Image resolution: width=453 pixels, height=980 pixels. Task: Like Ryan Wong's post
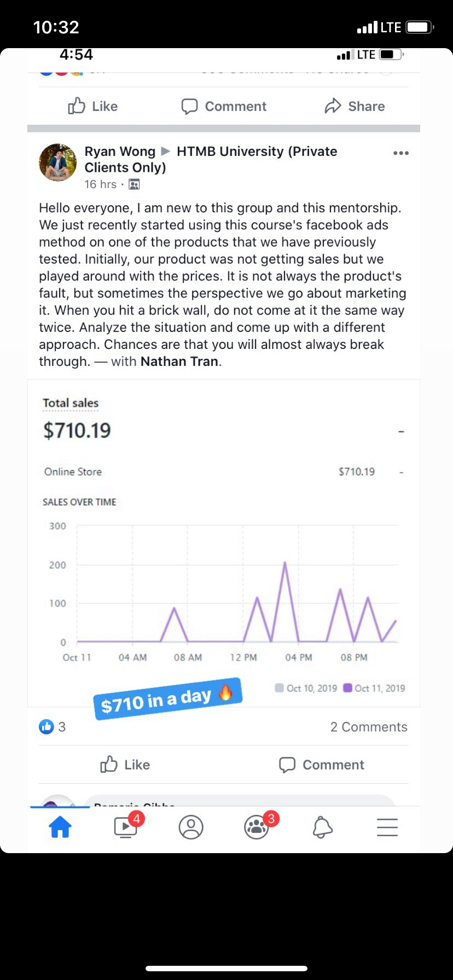point(125,765)
